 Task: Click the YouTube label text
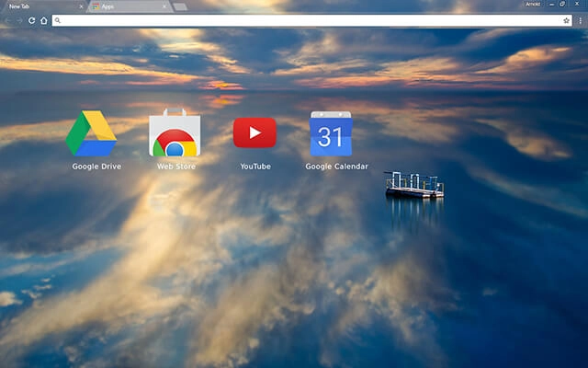click(255, 167)
